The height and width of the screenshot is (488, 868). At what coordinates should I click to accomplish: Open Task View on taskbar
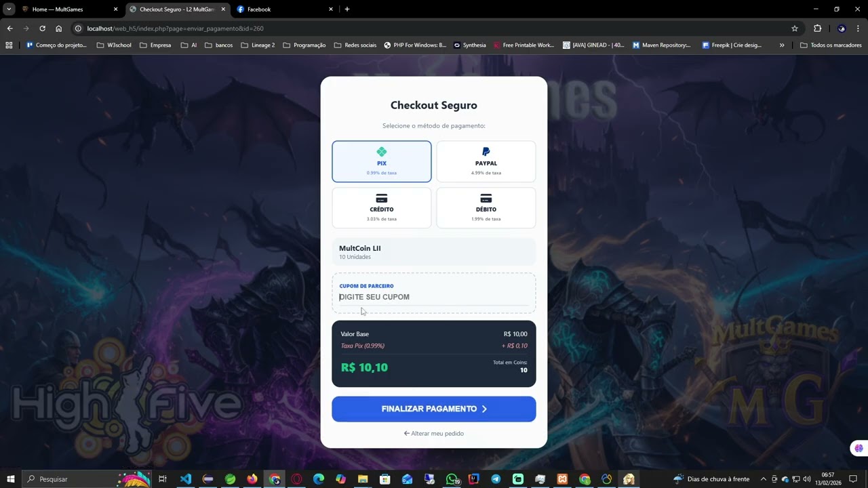point(163,479)
